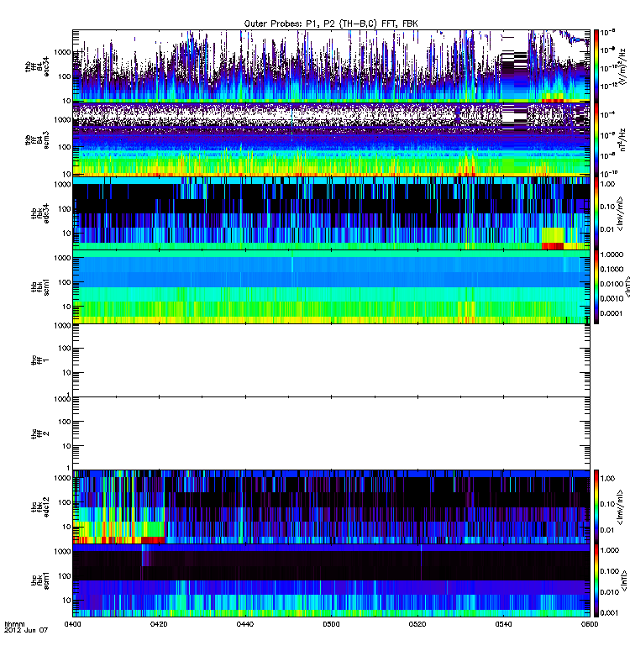Click inside the empty thc fff 2 panel
Image resolution: width=630 pixels, height=672 pixels.
point(331,433)
